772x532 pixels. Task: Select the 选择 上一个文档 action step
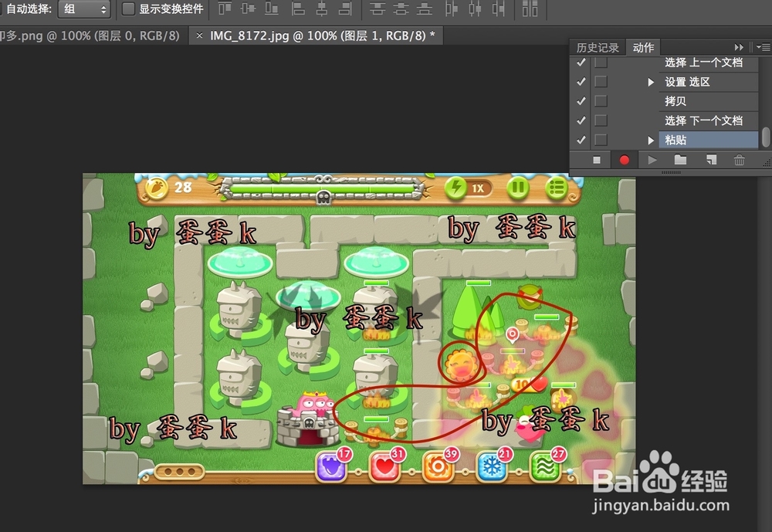pos(709,63)
